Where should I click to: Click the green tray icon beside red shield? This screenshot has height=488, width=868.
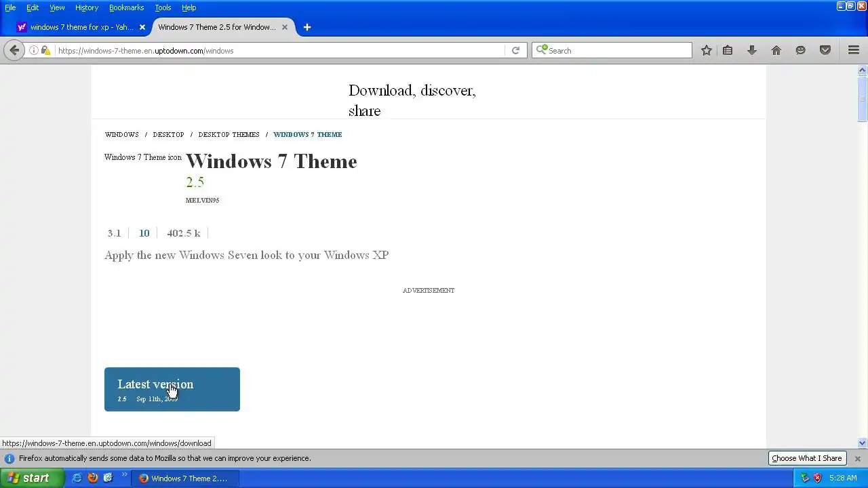pos(805,478)
